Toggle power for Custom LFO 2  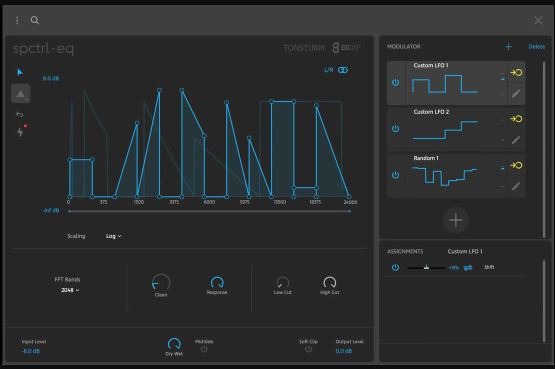pos(395,128)
